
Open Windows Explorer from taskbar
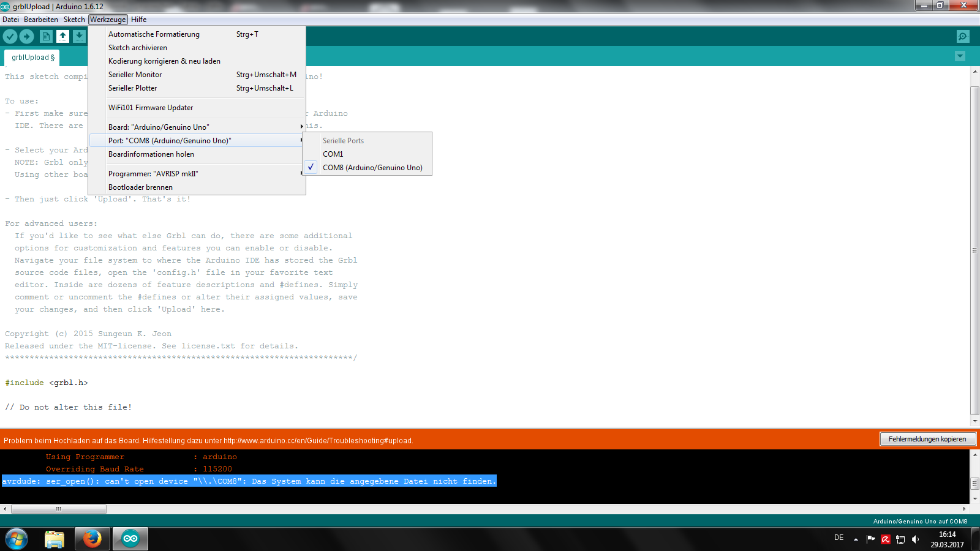pyautogui.click(x=55, y=539)
